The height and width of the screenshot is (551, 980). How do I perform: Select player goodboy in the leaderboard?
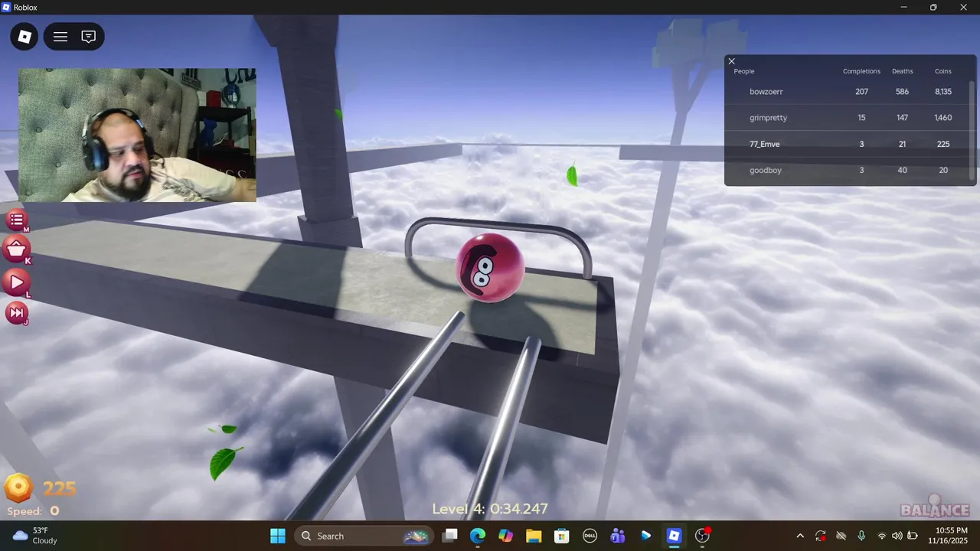coord(766,170)
